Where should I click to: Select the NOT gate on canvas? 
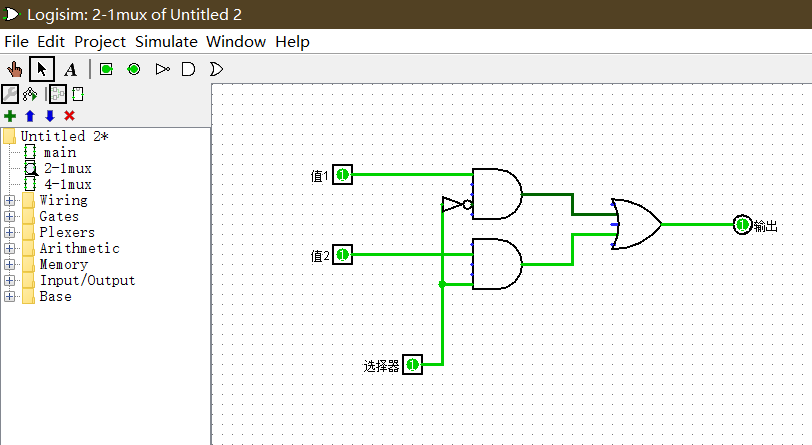pyautogui.click(x=457, y=204)
